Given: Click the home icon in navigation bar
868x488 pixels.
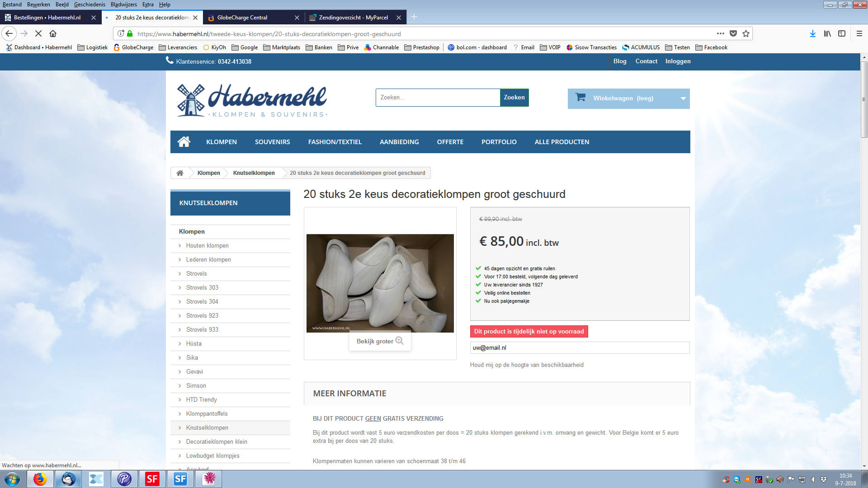Looking at the screenshot, I should (x=184, y=142).
